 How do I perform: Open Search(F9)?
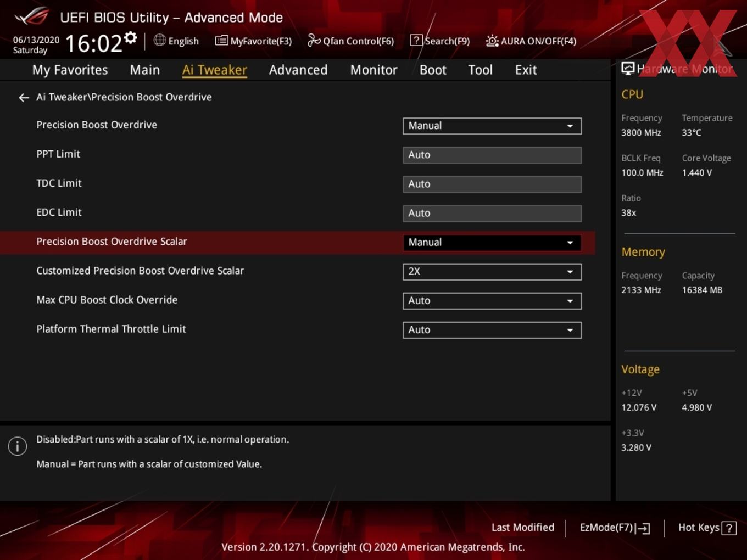tap(440, 41)
